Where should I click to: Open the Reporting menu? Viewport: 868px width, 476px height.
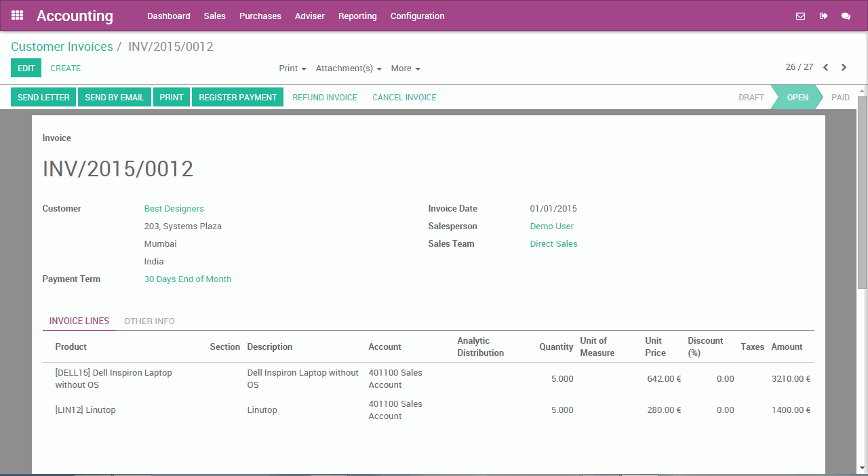pyautogui.click(x=357, y=16)
